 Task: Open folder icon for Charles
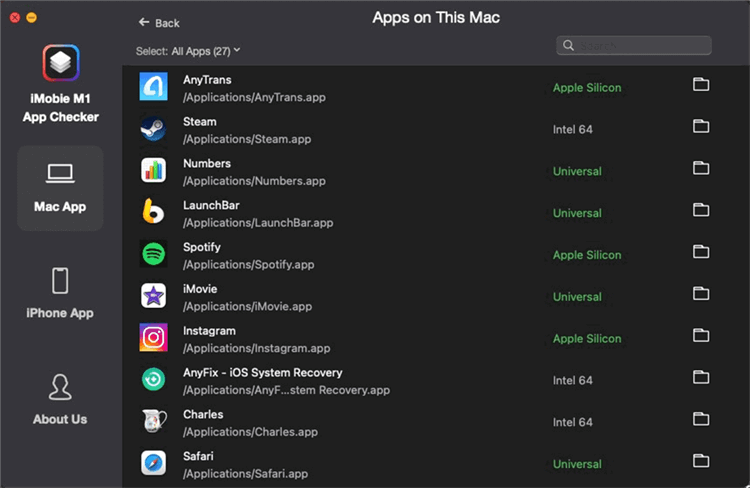(701, 419)
